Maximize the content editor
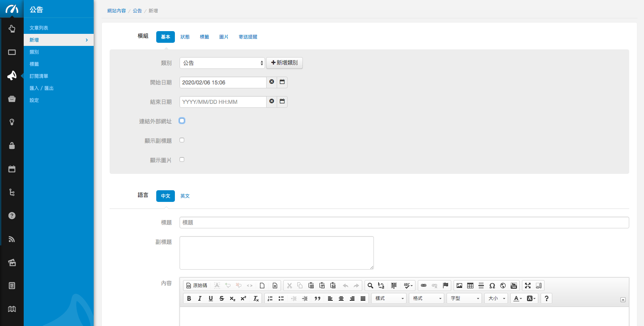 pos(528,286)
